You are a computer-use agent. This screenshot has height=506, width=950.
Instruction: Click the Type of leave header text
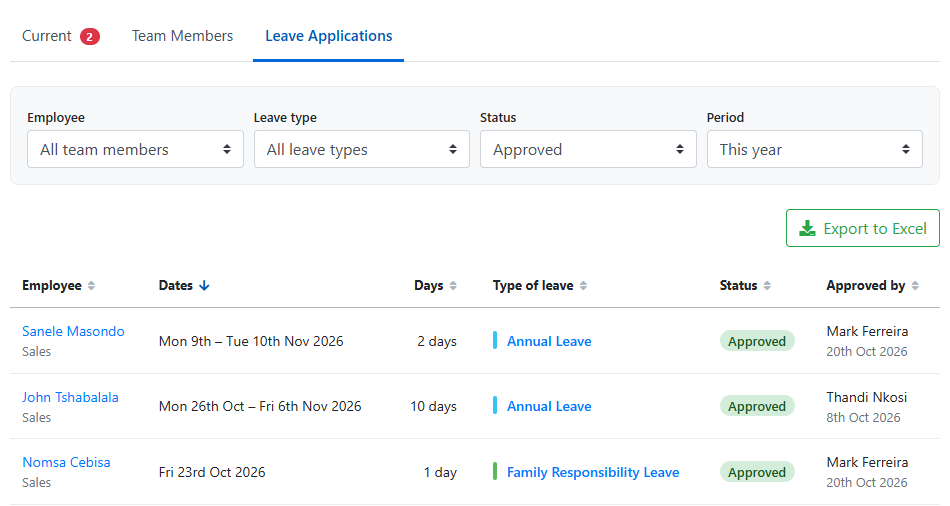coord(533,285)
